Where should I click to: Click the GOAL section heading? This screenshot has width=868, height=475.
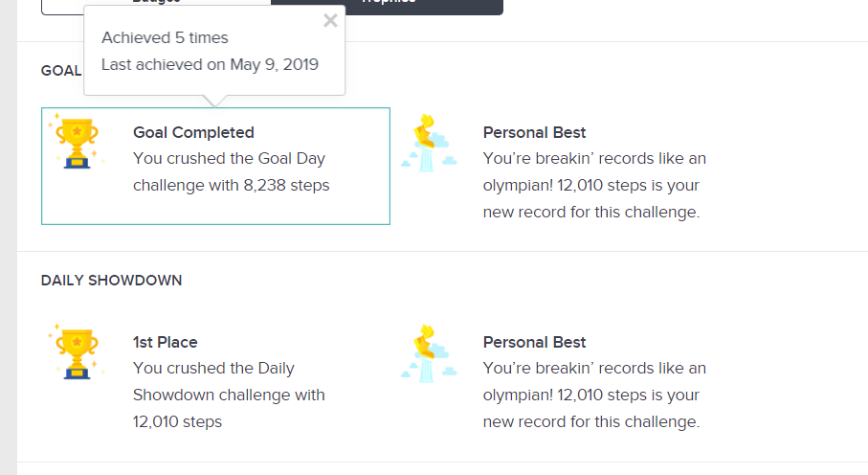pos(61,71)
